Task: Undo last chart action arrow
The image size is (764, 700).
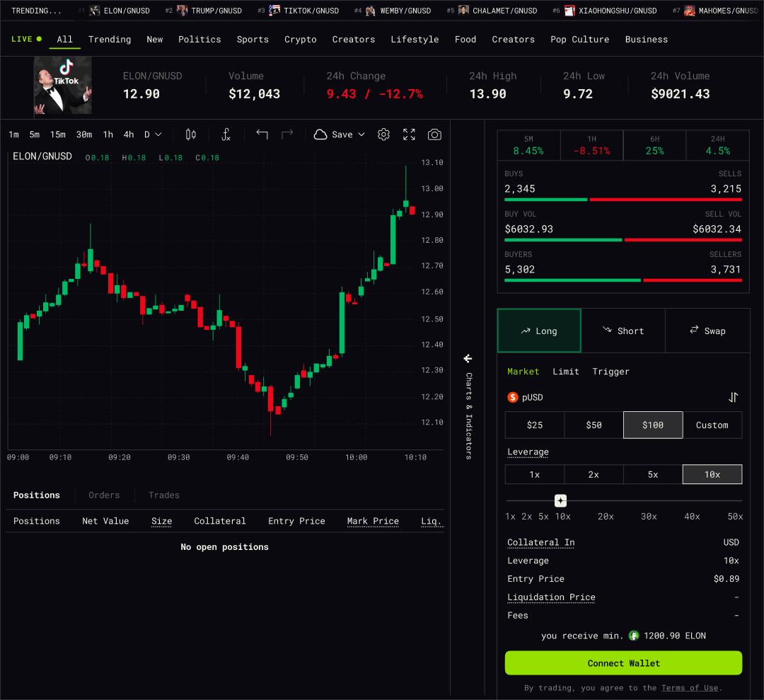Action: coord(262,134)
